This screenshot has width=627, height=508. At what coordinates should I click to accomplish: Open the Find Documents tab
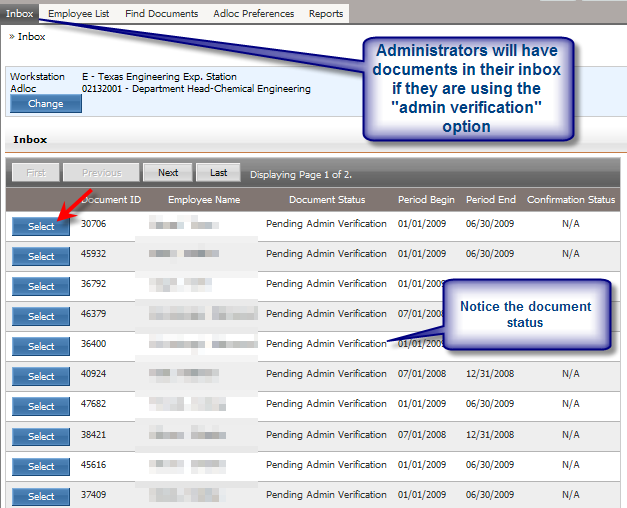point(163,14)
